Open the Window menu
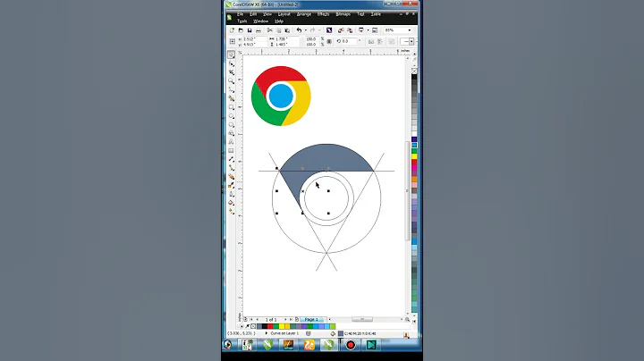Screen dimensions: 644x361 point(261,21)
